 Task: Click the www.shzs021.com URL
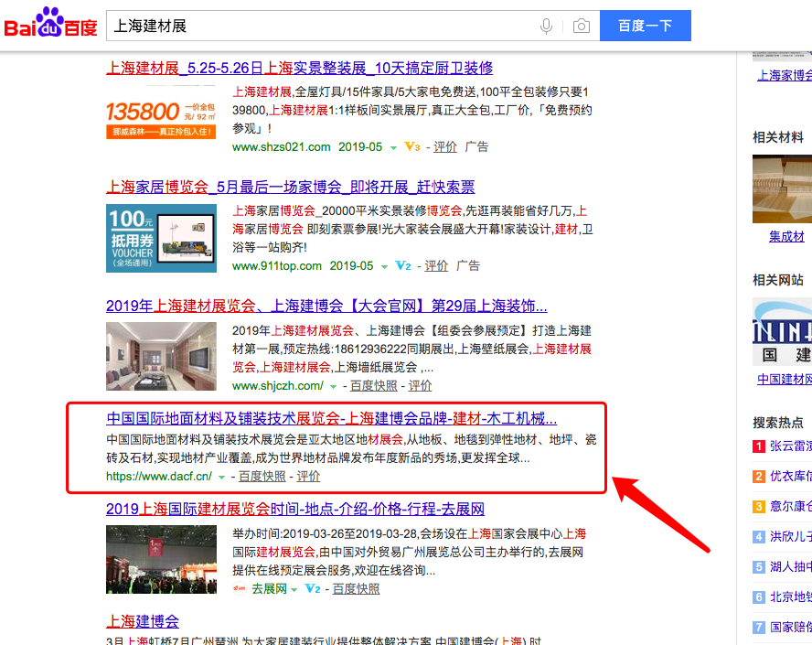pos(282,146)
